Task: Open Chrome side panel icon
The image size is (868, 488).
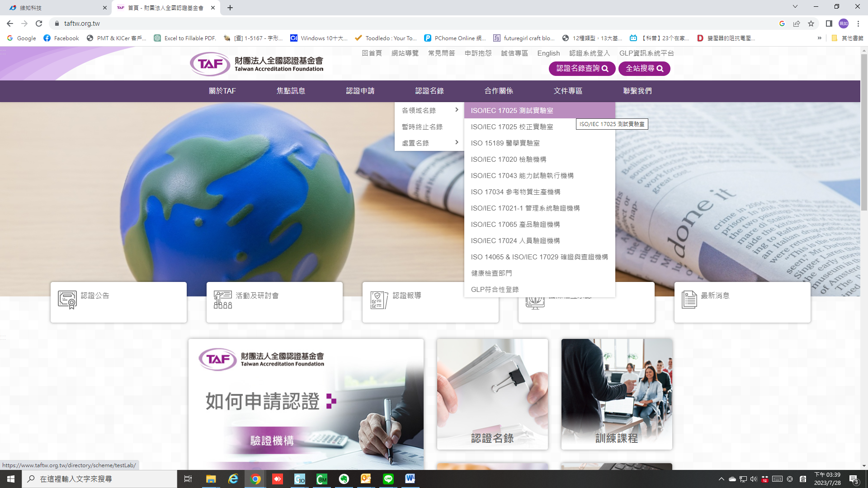Action: (829, 23)
